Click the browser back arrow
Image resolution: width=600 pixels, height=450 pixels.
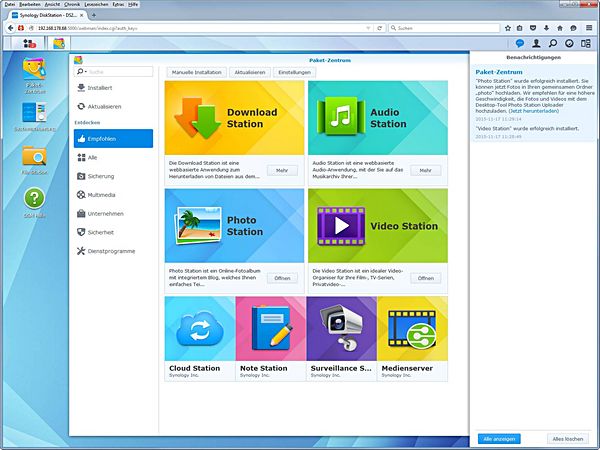(x=11, y=28)
